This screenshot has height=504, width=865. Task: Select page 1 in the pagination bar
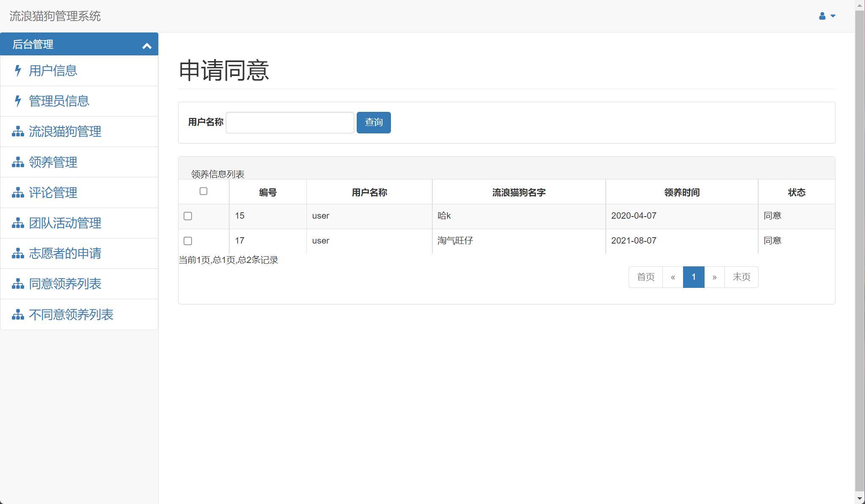pyautogui.click(x=694, y=277)
